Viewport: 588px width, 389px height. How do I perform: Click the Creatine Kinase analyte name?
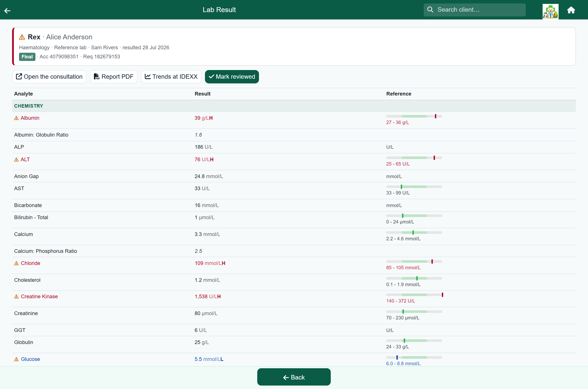tap(39, 297)
